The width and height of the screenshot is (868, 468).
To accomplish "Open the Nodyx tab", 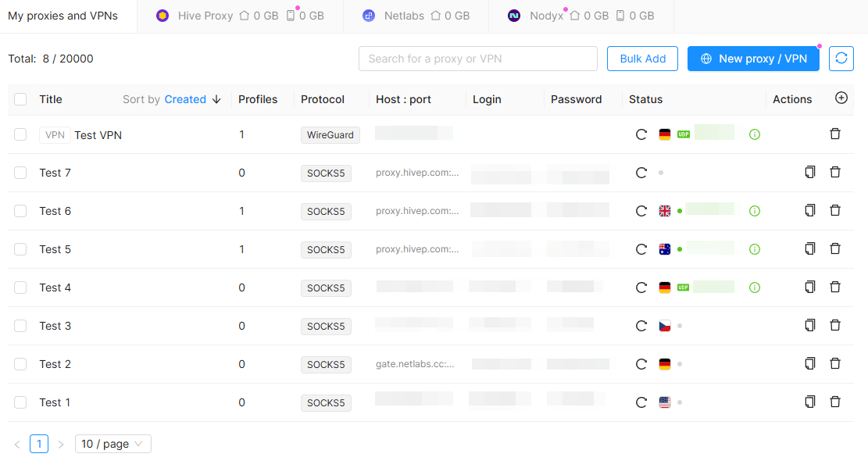I will pyautogui.click(x=581, y=16).
